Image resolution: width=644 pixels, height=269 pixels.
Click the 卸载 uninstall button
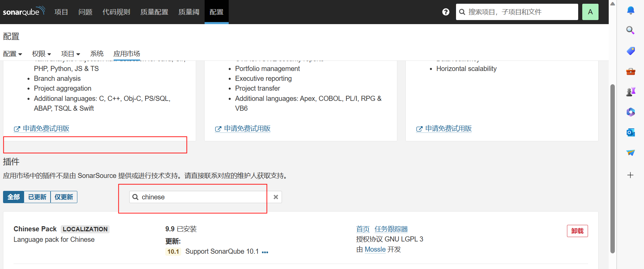tap(577, 231)
